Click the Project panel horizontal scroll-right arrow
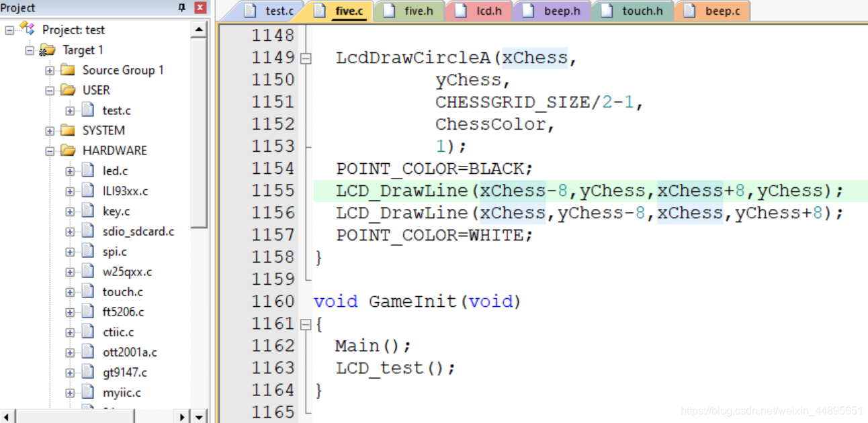The height and width of the screenshot is (423, 868). click(x=183, y=416)
